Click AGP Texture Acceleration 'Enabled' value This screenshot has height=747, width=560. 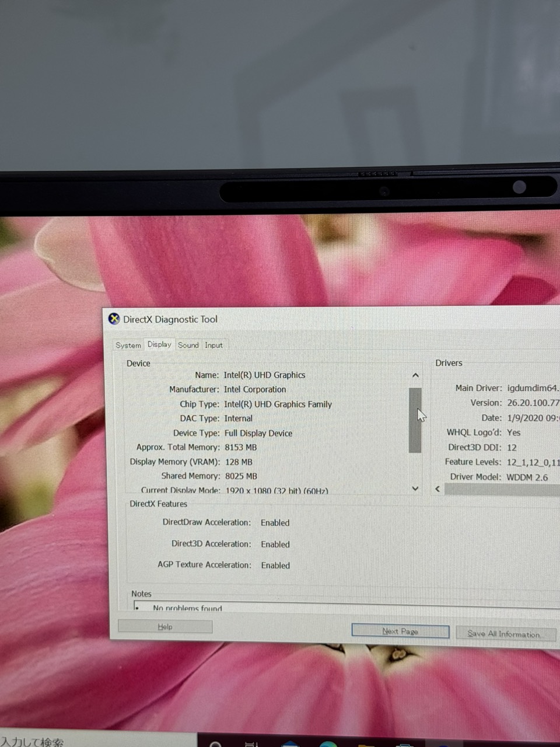[275, 565]
